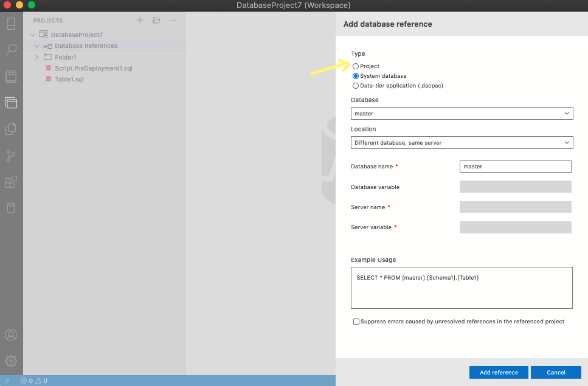588x386 pixels.
Task: Open the Database dropdown showing master
Action: (x=461, y=113)
